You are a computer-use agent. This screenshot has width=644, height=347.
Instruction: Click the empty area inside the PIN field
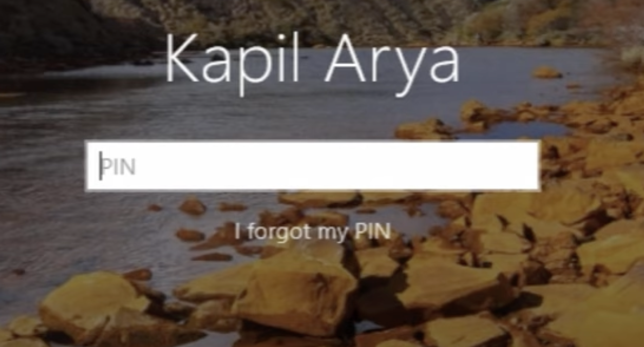tap(334, 166)
